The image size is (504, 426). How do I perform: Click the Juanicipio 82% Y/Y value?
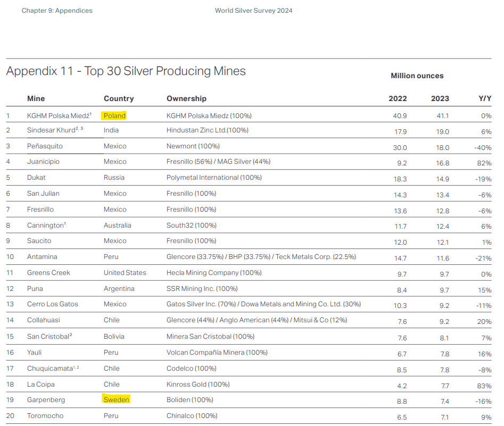coord(484,162)
